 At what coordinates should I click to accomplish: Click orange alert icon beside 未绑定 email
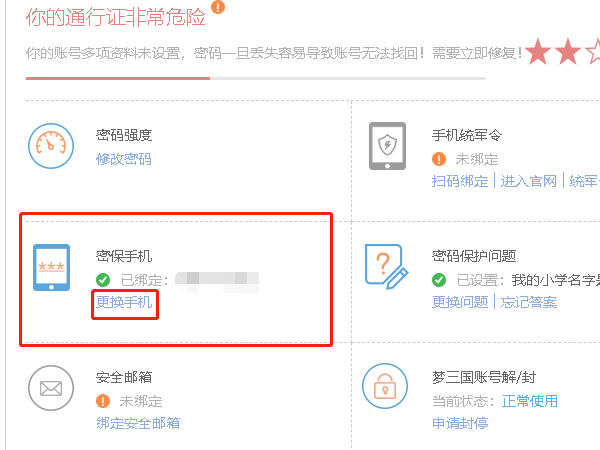(103, 401)
